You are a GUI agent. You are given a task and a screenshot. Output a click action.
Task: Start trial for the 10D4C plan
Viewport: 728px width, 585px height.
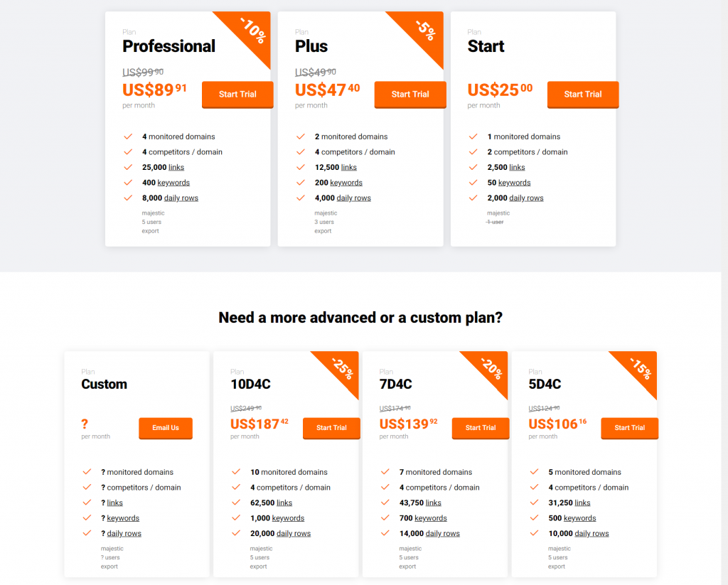tap(331, 428)
